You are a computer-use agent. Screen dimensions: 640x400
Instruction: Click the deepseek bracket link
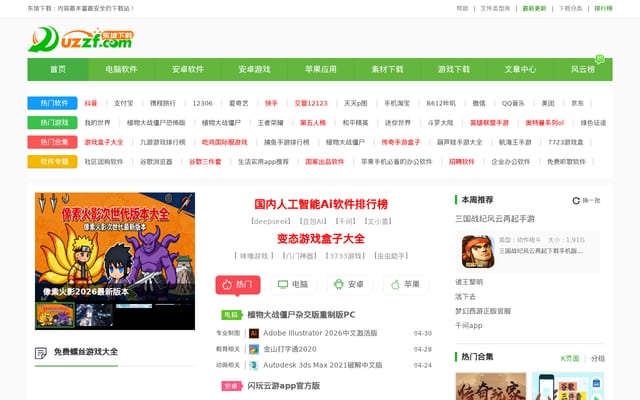point(271,222)
